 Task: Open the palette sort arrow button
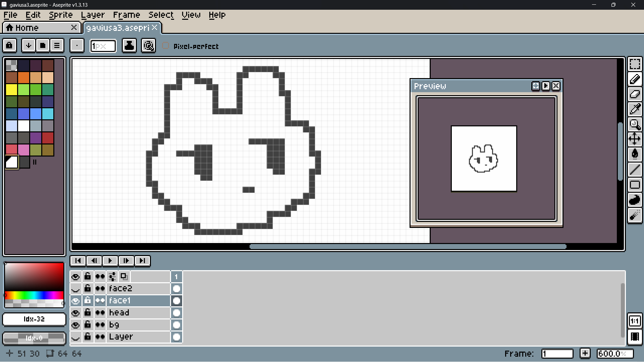point(29,46)
